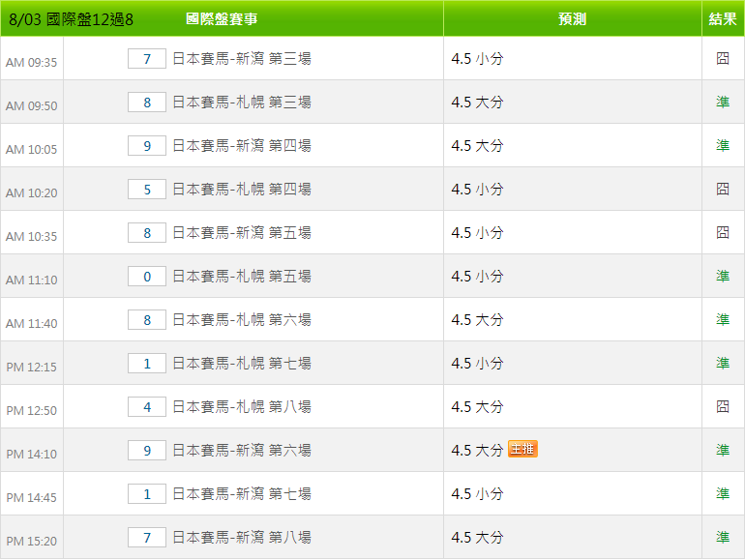The height and width of the screenshot is (560, 745).
Task: Click number box 7 in 新瀉 第三場 row
Action: pyautogui.click(x=147, y=58)
